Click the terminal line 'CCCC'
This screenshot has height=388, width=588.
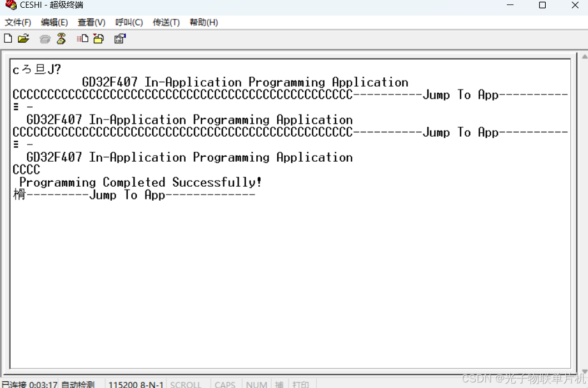click(x=26, y=170)
